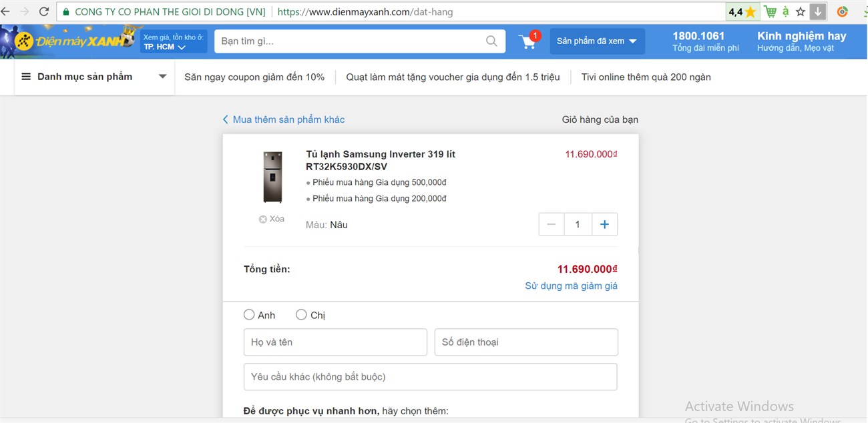Click the Samsung refrigerator product thumbnail
The height and width of the screenshot is (423, 868).
click(x=272, y=177)
